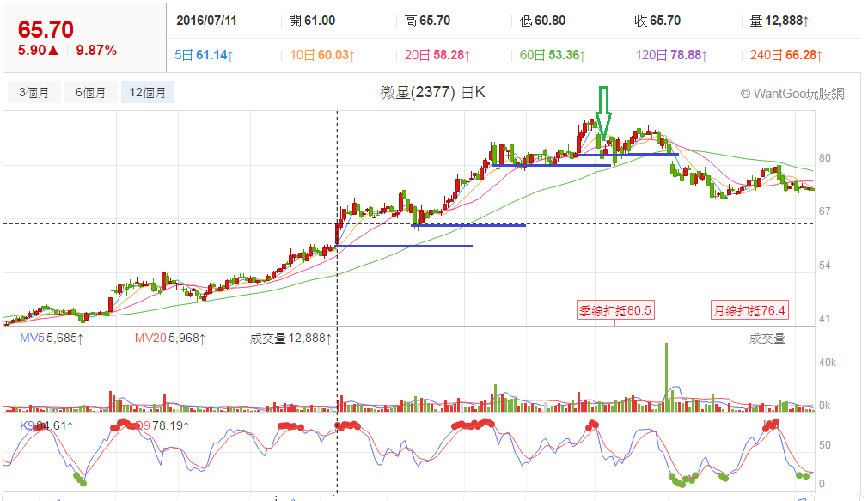Click the 40k volume axis label
This screenshot has height=501, width=868.
pos(828,363)
